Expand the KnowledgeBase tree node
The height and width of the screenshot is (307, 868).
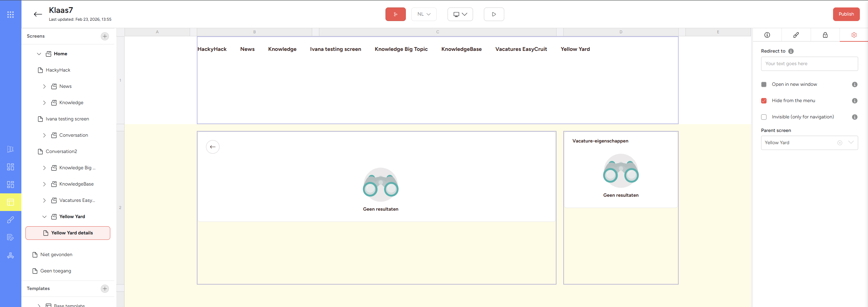[44, 184]
